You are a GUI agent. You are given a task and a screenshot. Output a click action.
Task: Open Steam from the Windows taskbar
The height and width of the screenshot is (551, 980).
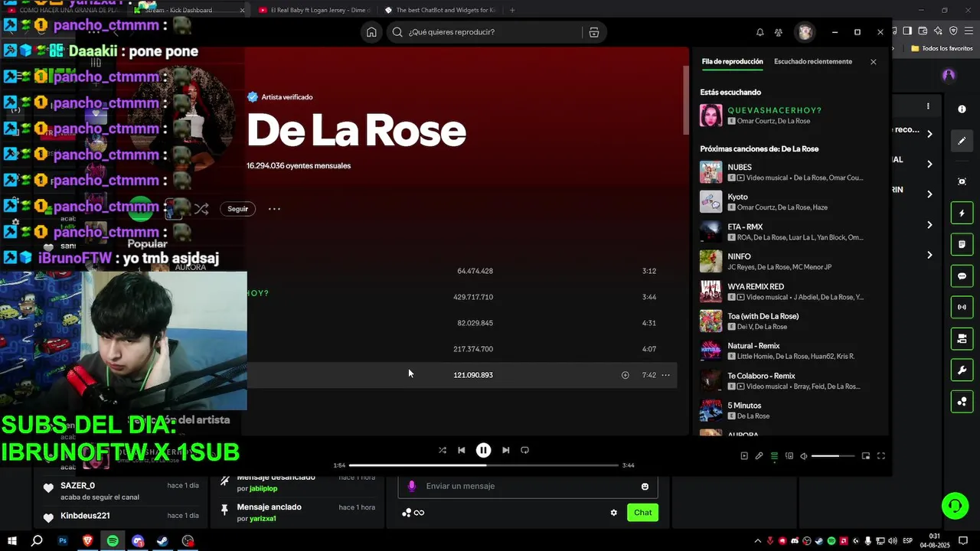pyautogui.click(x=162, y=541)
